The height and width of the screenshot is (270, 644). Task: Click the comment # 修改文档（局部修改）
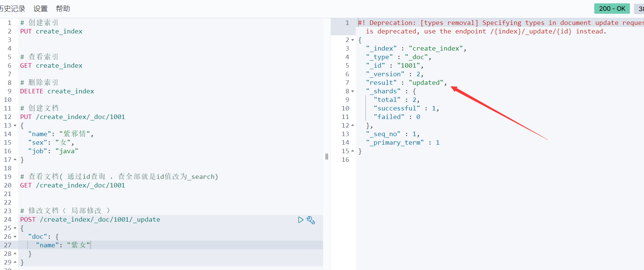point(65,211)
